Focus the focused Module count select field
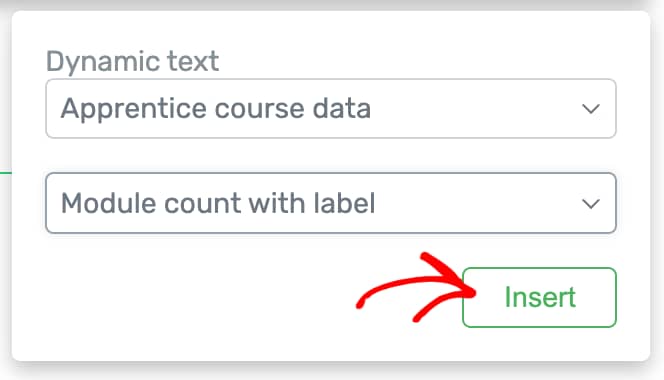This screenshot has height=380, width=664. (331, 203)
